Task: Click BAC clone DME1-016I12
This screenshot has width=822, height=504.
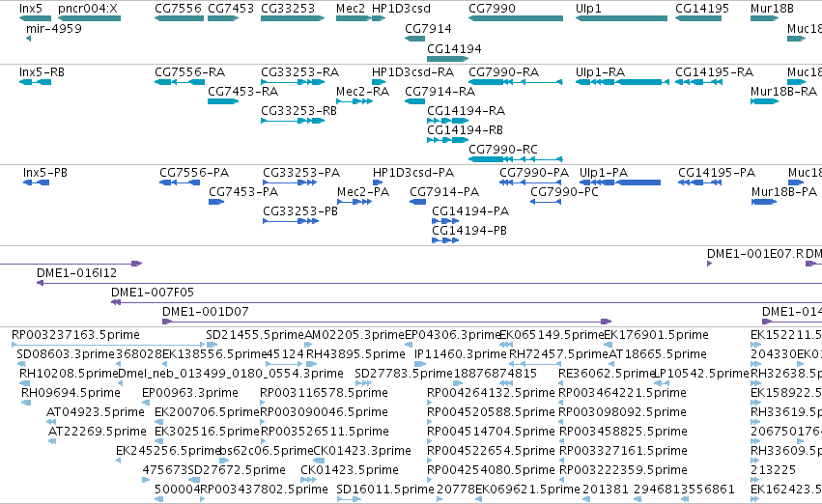Action: pyautogui.click(x=77, y=273)
